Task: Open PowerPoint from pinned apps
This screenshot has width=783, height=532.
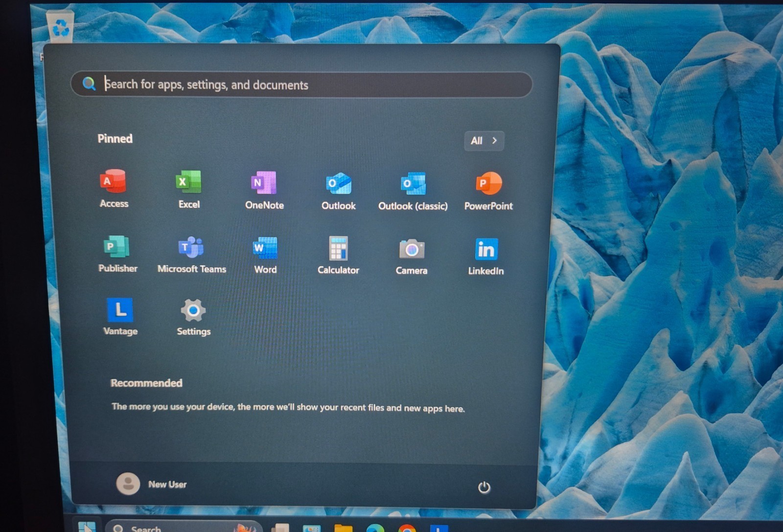Action: point(488,191)
